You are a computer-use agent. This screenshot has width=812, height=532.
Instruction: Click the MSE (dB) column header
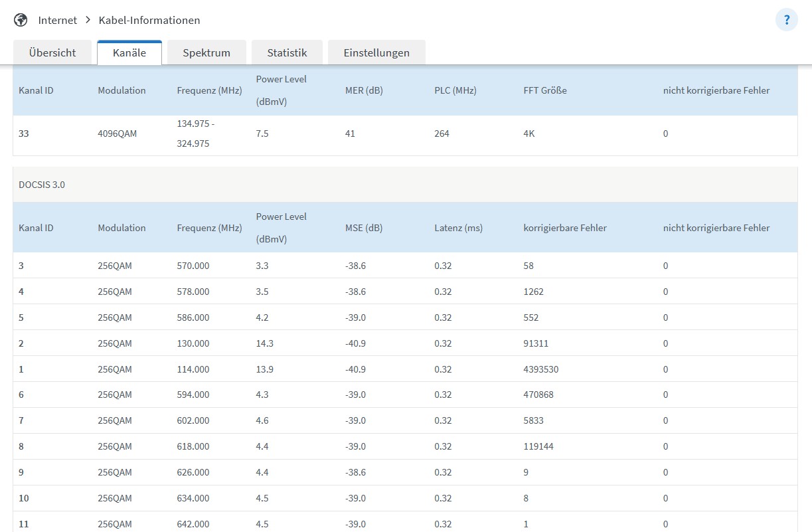364,228
